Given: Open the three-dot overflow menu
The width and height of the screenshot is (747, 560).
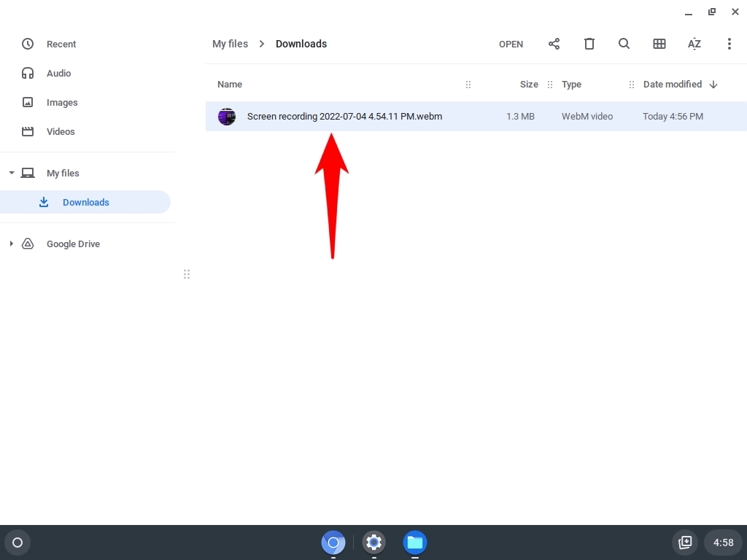Looking at the screenshot, I should 729,44.
